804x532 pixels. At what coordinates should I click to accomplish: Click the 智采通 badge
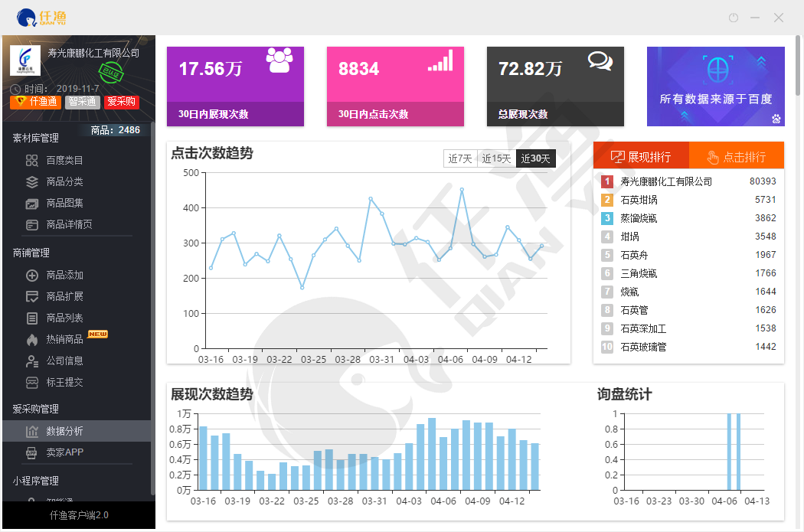coord(81,102)
